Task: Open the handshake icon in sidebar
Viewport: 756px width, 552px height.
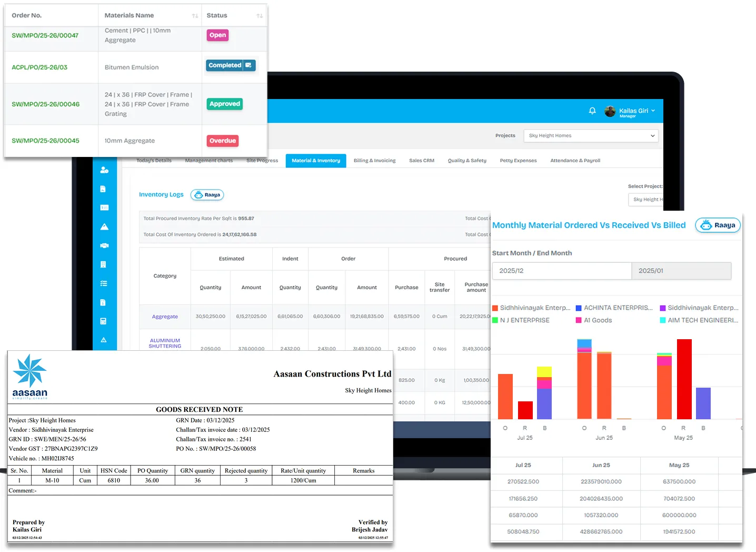Action: point(104,245)
